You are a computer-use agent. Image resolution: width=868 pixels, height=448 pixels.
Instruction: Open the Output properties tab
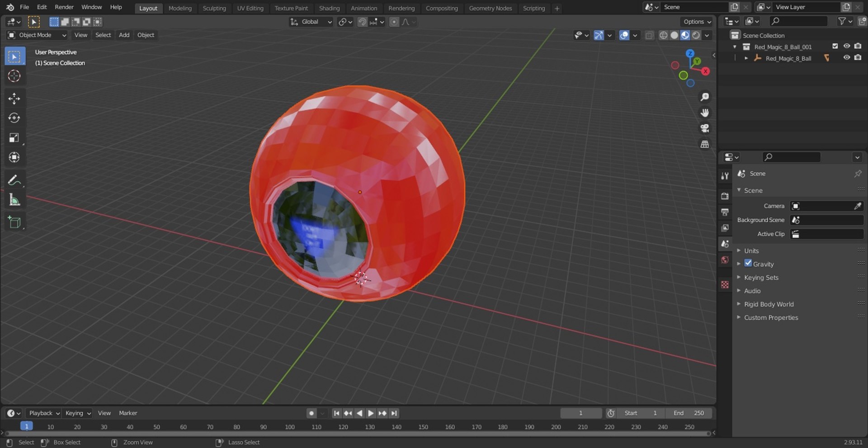point(725,212)
